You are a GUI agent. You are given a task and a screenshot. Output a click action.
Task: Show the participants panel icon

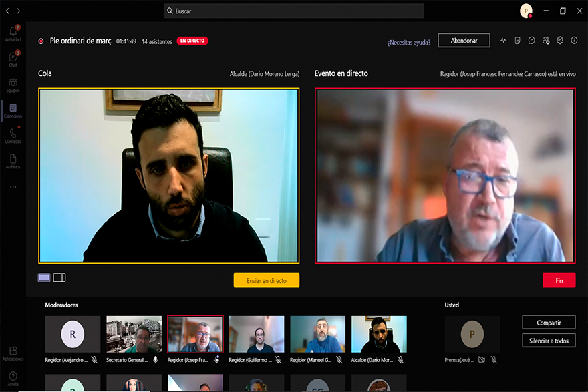click(x=546, y=41)
